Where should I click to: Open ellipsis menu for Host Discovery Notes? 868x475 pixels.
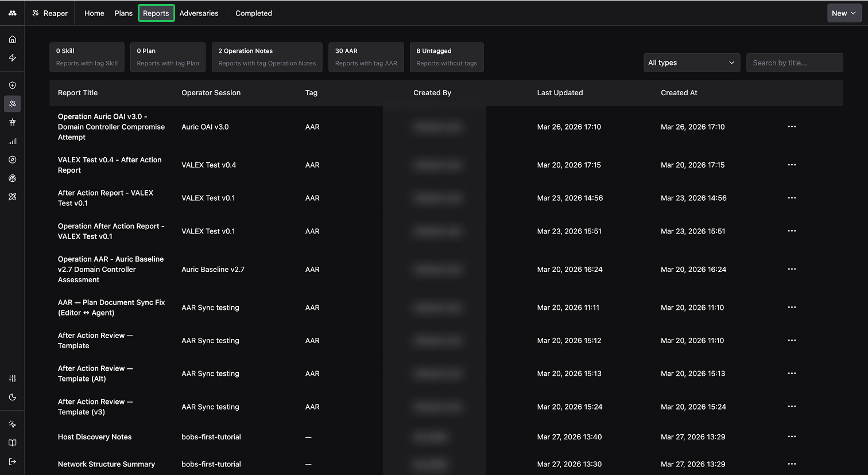pyautogui.click(x=792, y=437)
